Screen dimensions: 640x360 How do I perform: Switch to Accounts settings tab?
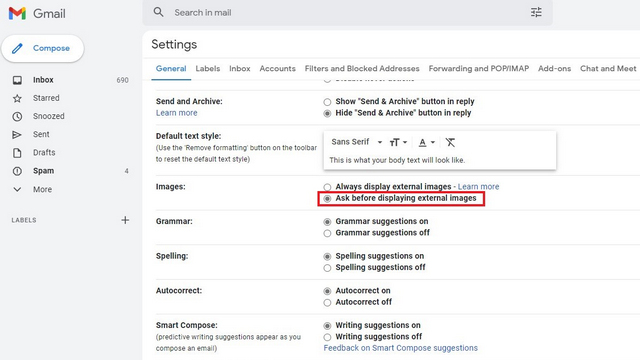[278, 69]
